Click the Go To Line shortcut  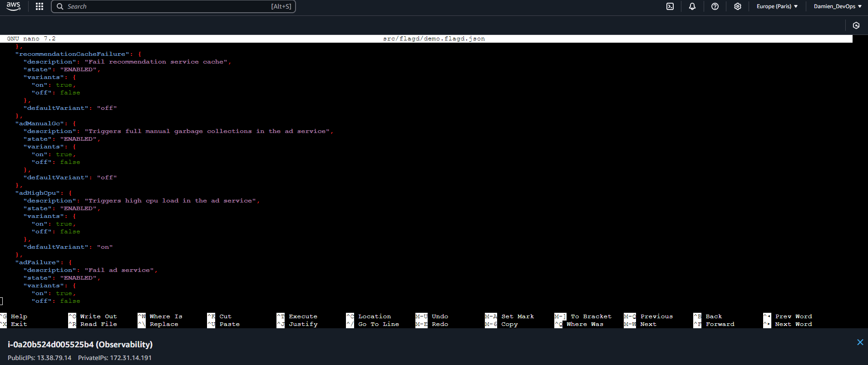[x=373, y=324]
